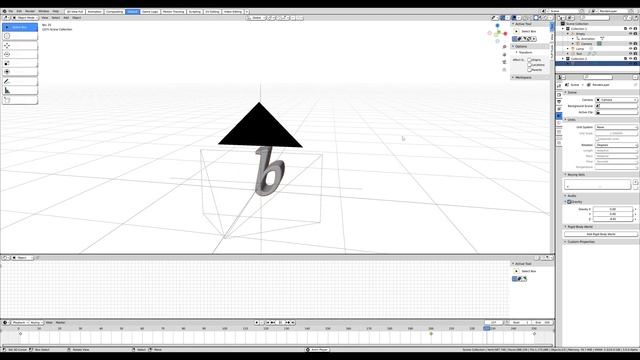Collapse the Keying Sets panel
Screen dimensions: 640x360
[x=566, y=175]
